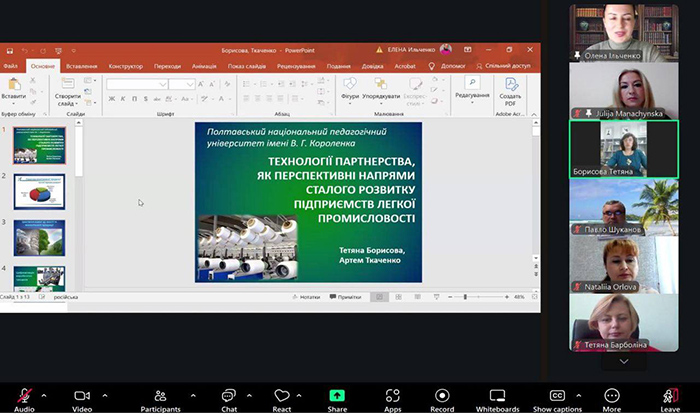The width and height of the screenshot is (700, 414).
Task: Toggle the Video camera button
Action: click(x=82, y=396)
